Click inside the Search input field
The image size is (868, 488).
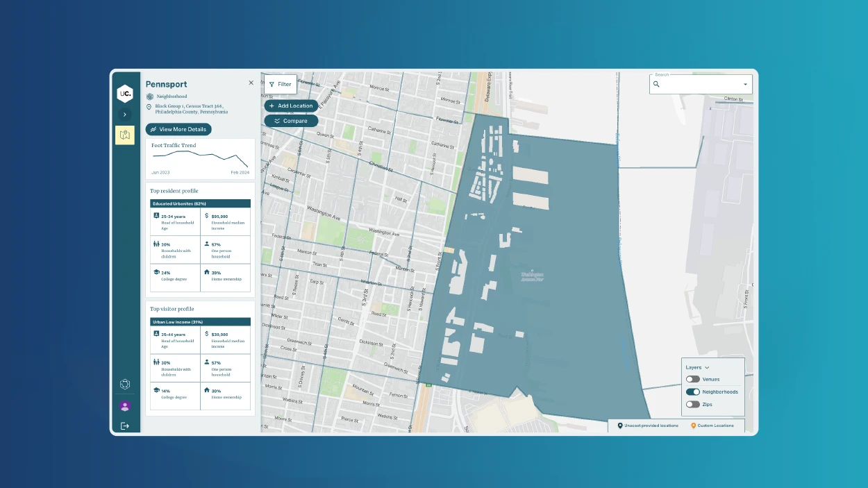coord(694,84)
